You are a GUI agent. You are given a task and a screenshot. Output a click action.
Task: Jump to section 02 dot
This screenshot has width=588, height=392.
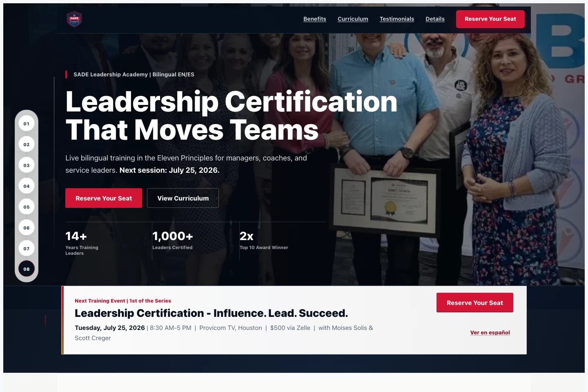(x=27, y=145)
